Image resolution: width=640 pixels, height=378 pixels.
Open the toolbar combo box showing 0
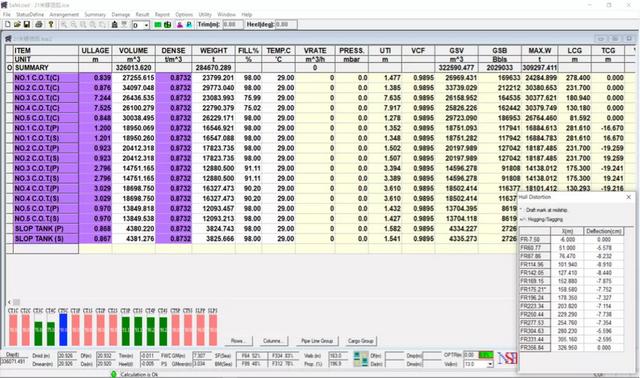point(140,25)
